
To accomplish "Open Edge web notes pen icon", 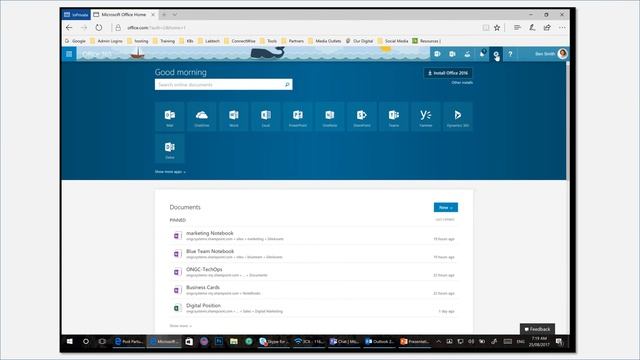I will coord(532,27).
